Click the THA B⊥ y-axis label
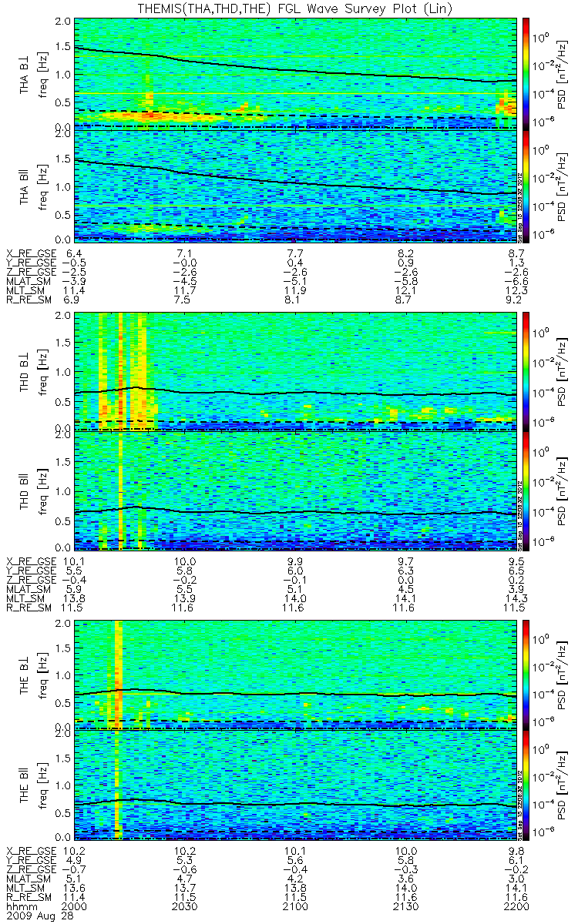 (x=24, y=73)
